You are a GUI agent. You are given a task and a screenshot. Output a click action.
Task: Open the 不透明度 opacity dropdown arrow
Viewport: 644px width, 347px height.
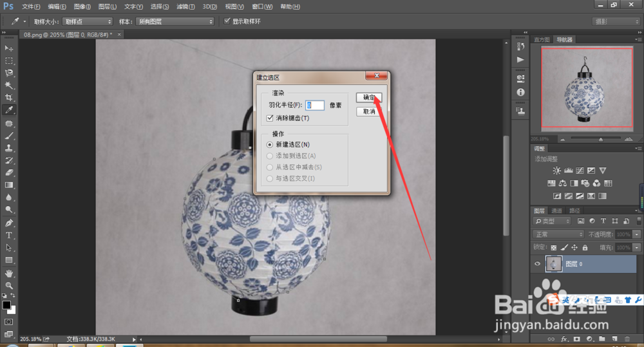point(637,234)
